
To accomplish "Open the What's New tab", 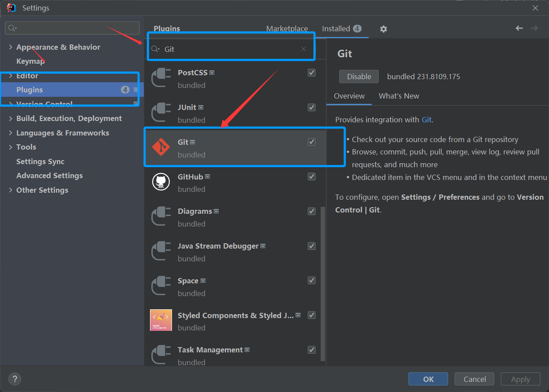I will [x=399, y=96].
